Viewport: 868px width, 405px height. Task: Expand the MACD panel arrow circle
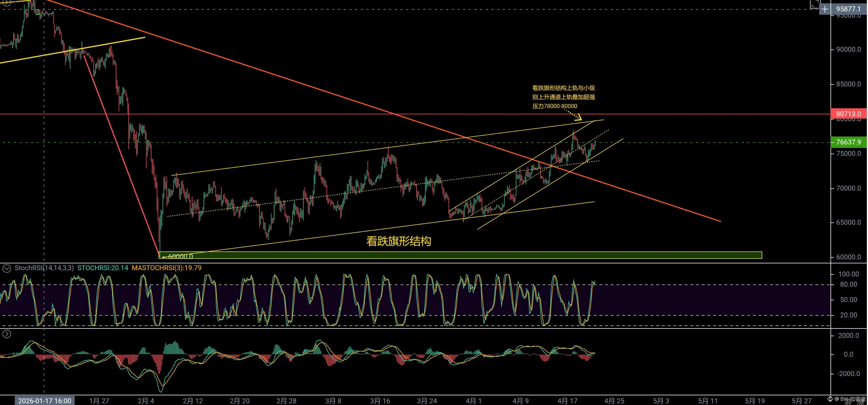tap(7, 334)
